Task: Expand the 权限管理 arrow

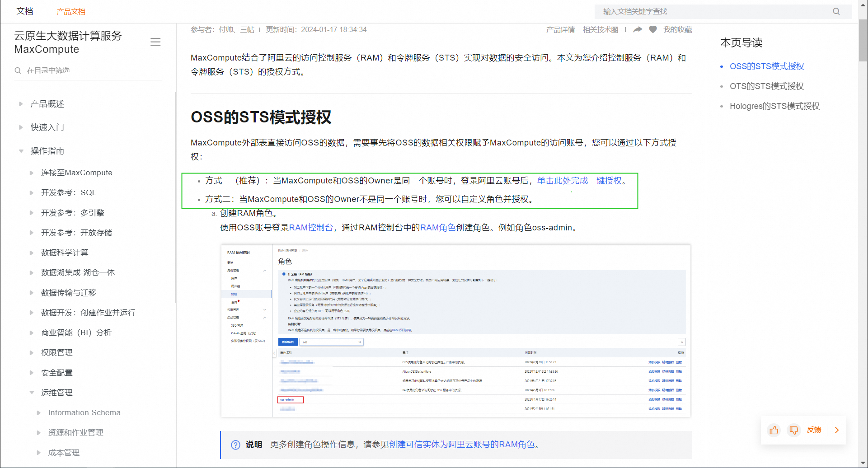Action: 32,352
